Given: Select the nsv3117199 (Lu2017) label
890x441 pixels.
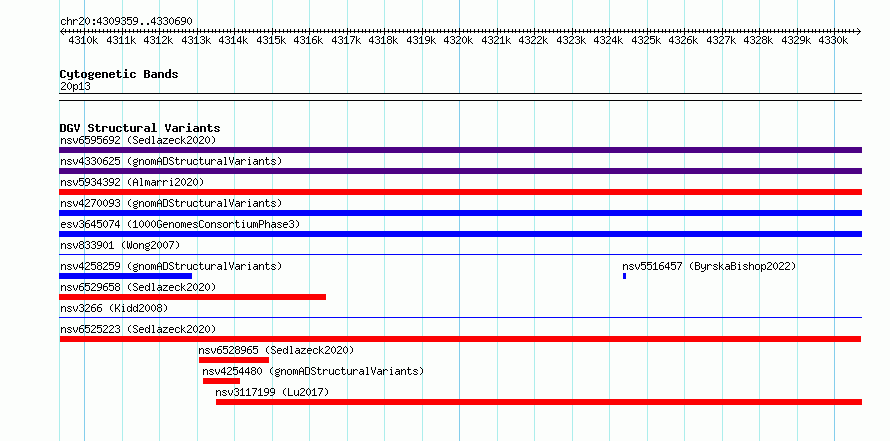Looking at the screenshot, I should point(272,392).
